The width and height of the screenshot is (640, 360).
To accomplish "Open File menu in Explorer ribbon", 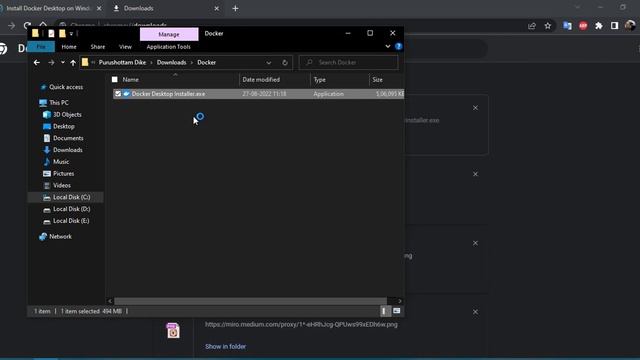I will [x=41, y=47].
